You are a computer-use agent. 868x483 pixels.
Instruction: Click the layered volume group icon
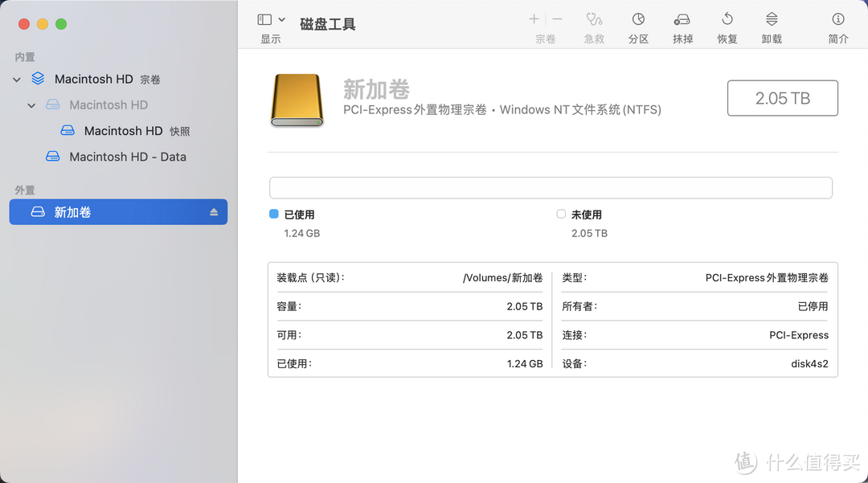tap(38, 79)
